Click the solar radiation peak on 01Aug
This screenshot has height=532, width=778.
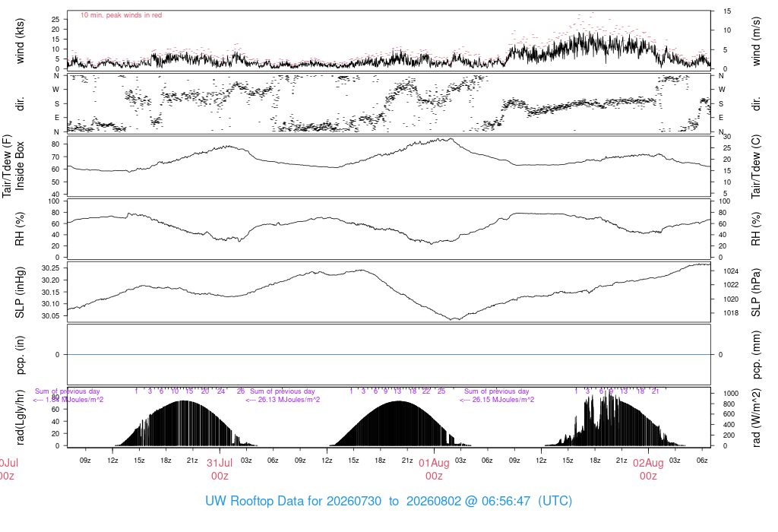(398, 401)
